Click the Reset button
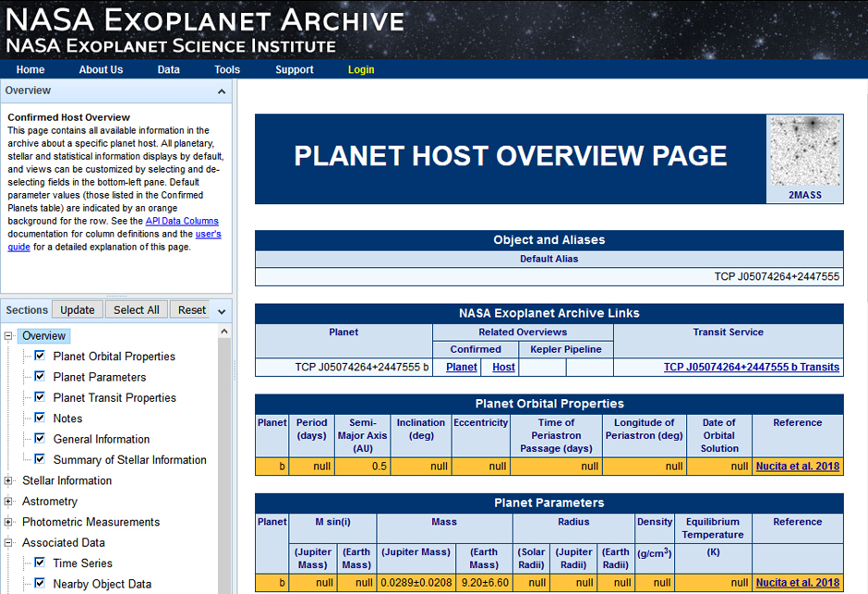This screenshot has height=594, width=868. (191, 310)
